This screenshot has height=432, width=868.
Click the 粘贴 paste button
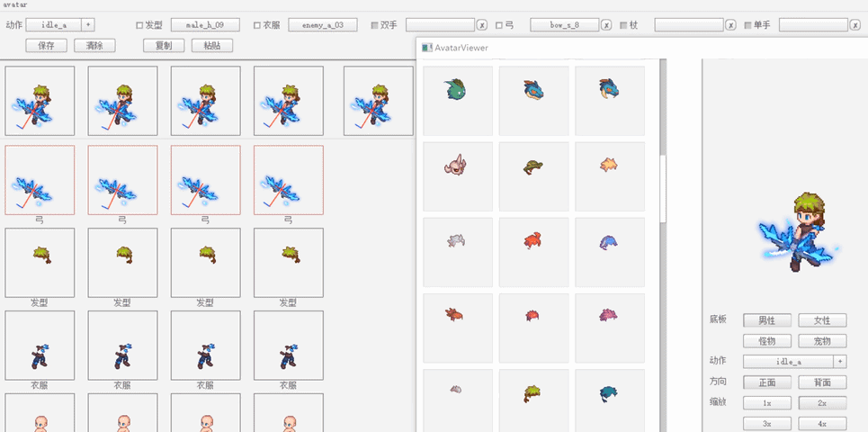[212, 45]
